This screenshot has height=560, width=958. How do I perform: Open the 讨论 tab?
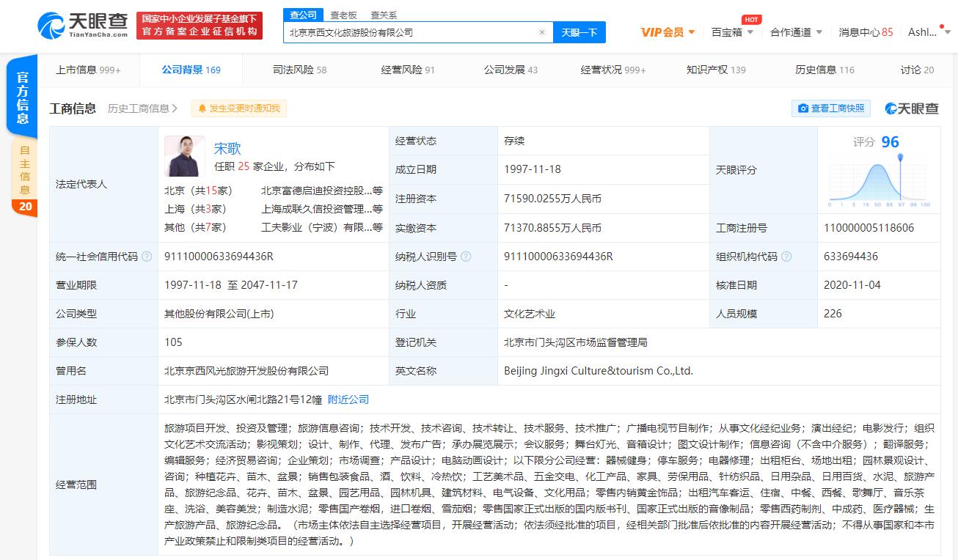pos(917,70)
